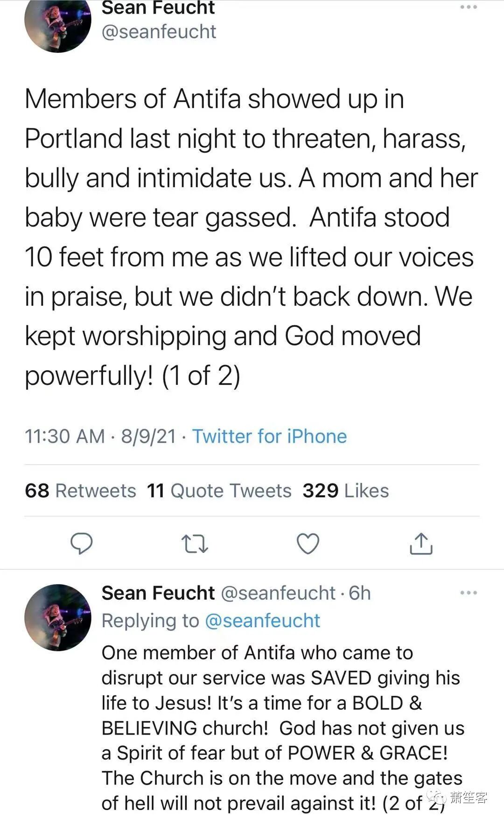Open the @seanfeucht handle at top

tap(159, 32)
